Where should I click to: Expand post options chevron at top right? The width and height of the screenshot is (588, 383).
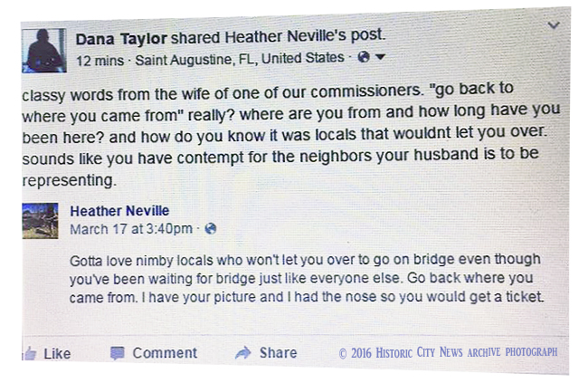(x=554, y=25)
